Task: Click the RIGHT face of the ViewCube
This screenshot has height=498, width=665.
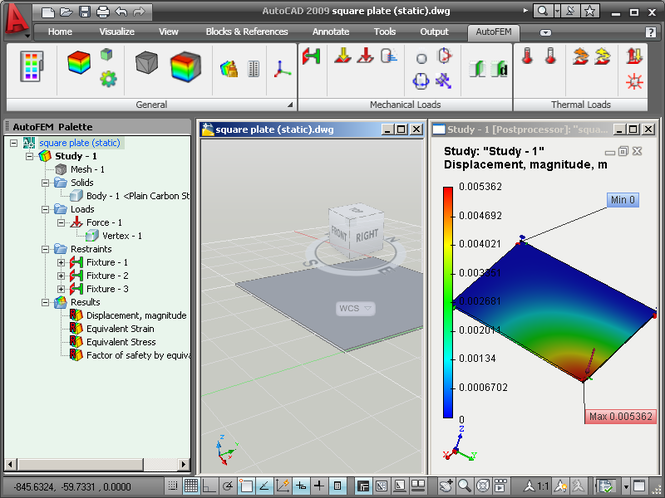Action: coord(367,236)
